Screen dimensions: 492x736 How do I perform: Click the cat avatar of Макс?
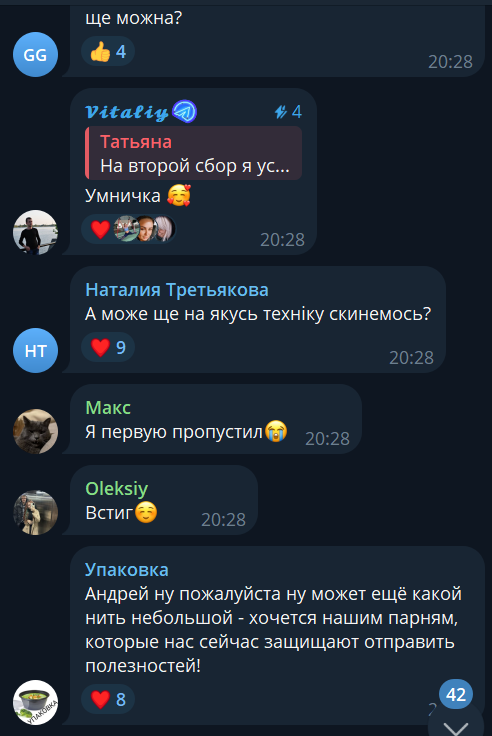click(x=35, y=431)
